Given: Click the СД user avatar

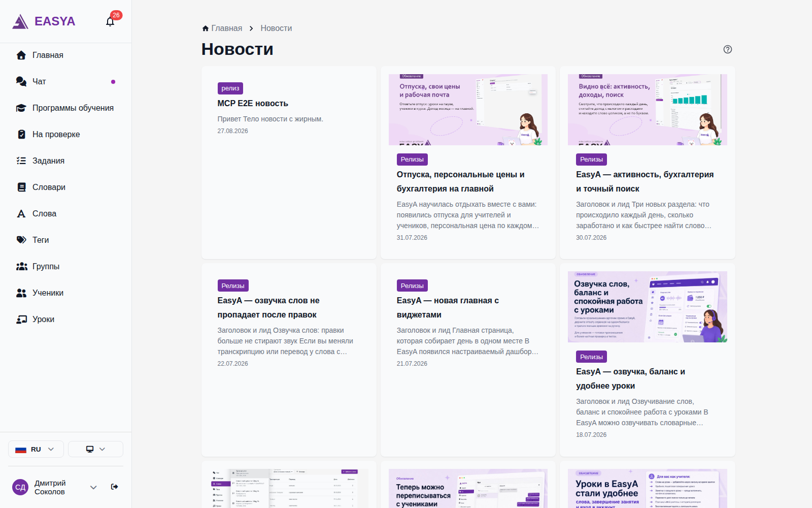Looking at the screenshot, I should (20, 487).
